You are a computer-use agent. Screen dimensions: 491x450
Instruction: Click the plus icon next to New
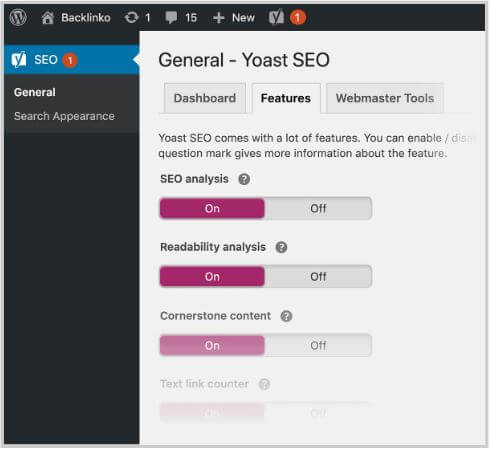click(218, 18)
